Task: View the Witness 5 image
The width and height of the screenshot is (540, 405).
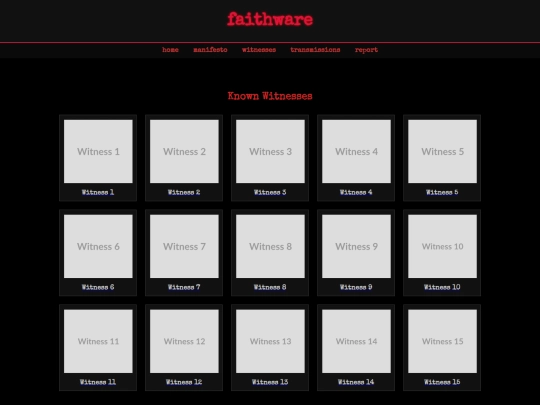Action: pos(443,151)
